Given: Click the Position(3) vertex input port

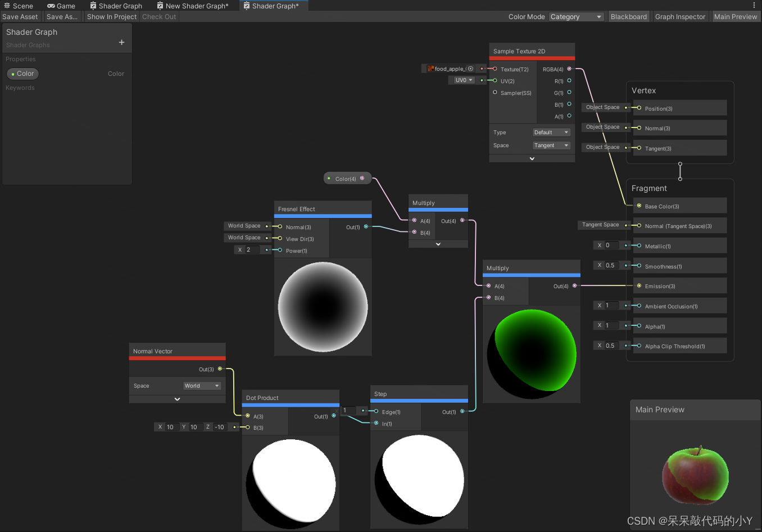Looking at the screenshot, I should coord(639,108).
